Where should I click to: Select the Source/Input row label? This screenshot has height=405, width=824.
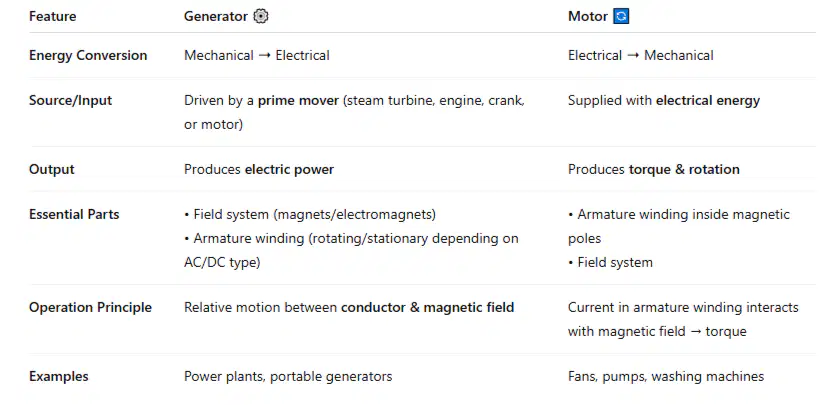coord(70,100)
